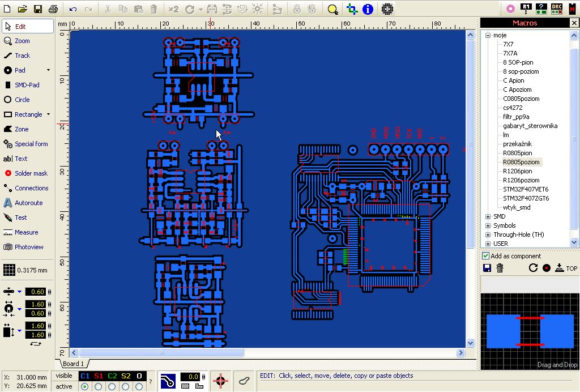Click the TOP side button
The width and height of the screenshot is (580, 392).
click(567, 268)
